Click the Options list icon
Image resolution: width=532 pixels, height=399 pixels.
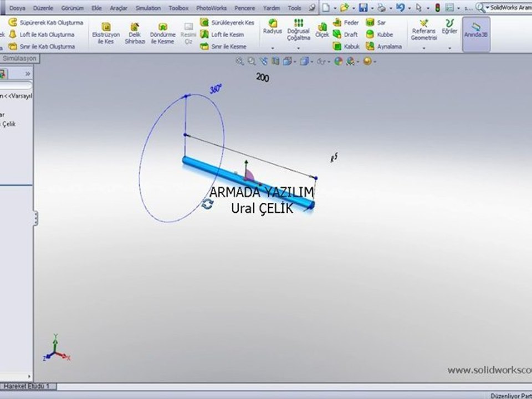[x=450, y=7]
